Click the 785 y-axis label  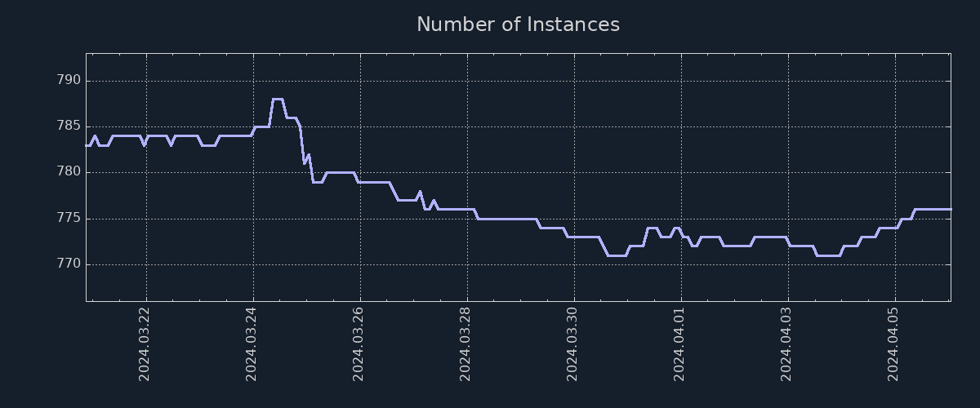point(69,126)
